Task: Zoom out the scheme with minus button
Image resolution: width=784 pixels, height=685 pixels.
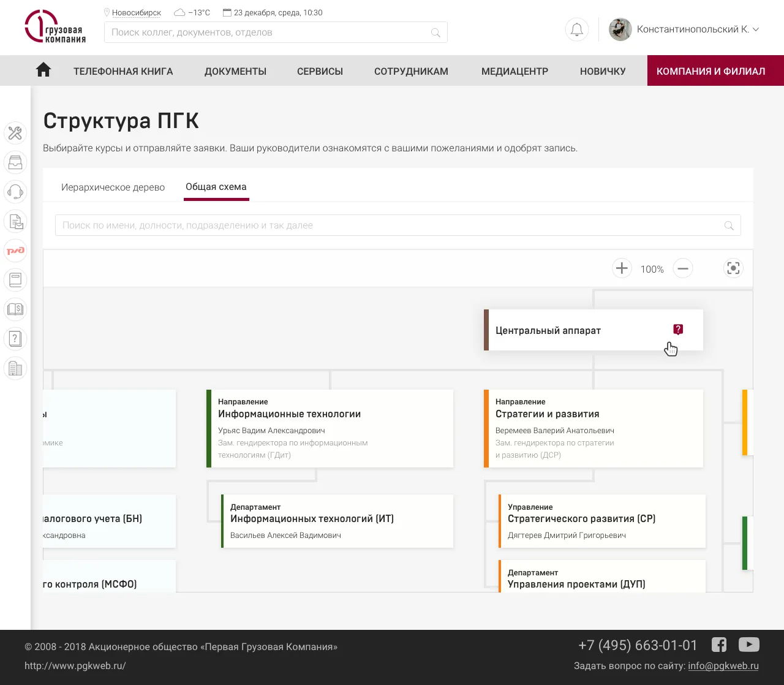Action: click(x=683, y=268)
